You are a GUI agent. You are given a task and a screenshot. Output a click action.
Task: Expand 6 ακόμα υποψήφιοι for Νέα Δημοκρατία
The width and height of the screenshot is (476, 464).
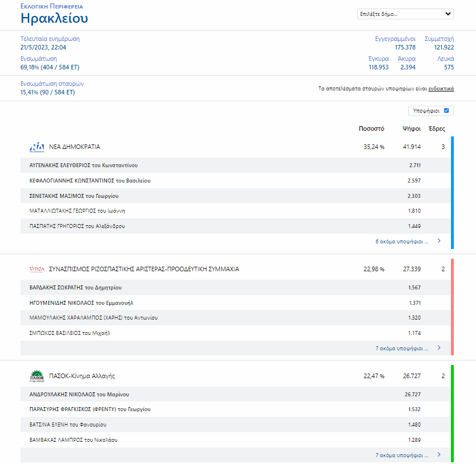click(402, 241)
